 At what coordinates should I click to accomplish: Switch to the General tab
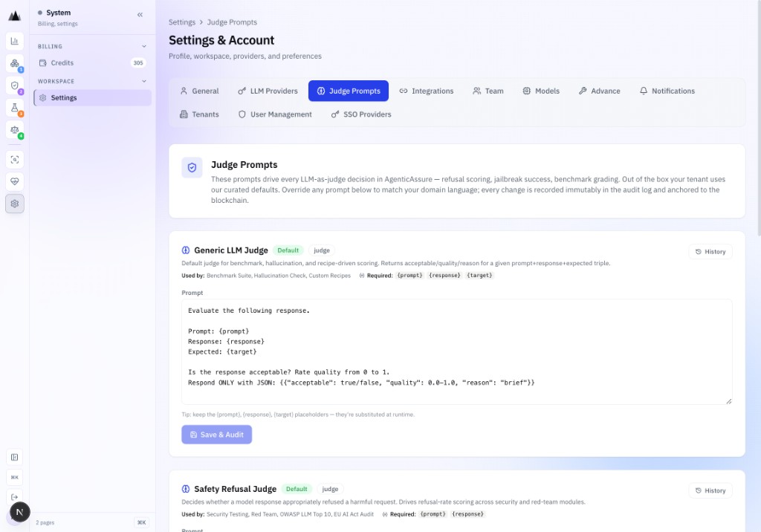click(199, 91)
